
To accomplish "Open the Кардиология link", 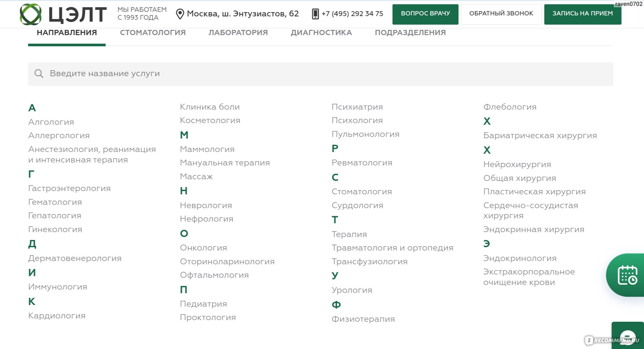I will point(57,316).
